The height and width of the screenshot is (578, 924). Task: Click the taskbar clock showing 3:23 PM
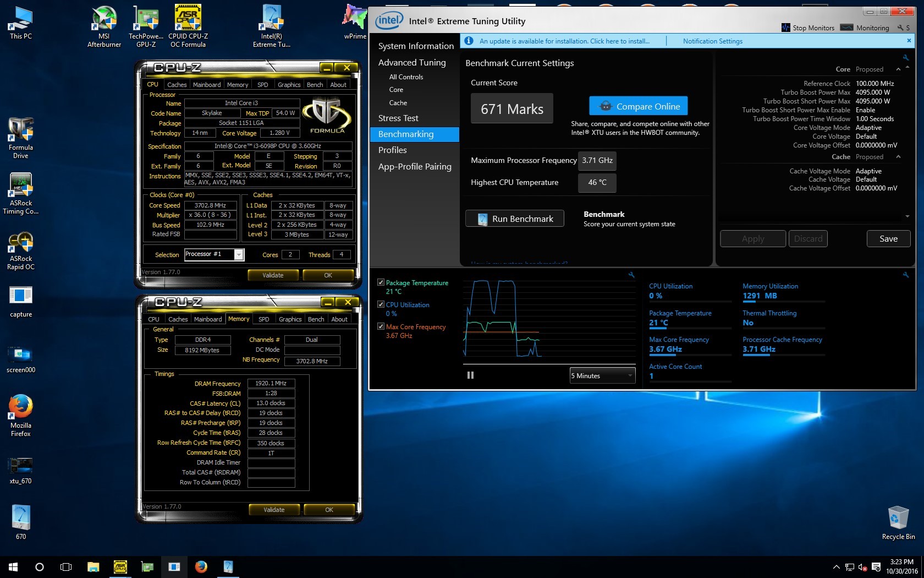[901, 566]
